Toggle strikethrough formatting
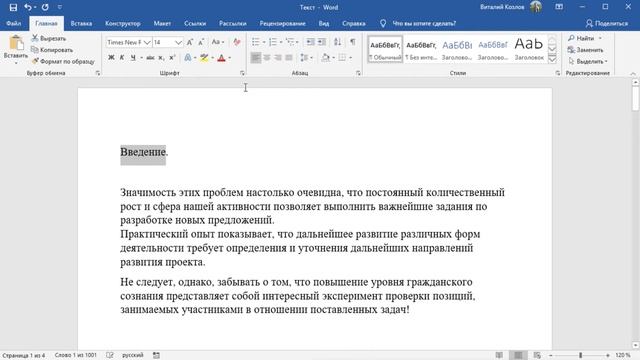 [150, 58]
